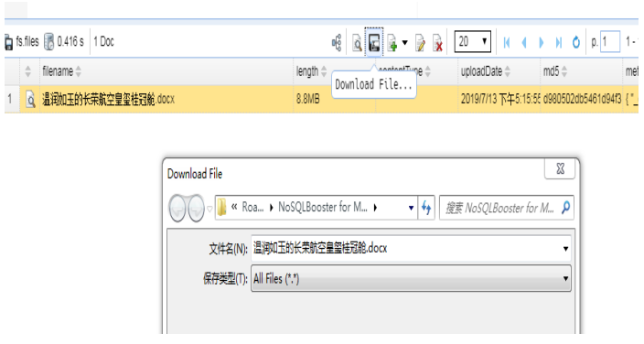This screenshot has width=644, height=344.
Task: Go to the first page
Action: pos(507,42)
